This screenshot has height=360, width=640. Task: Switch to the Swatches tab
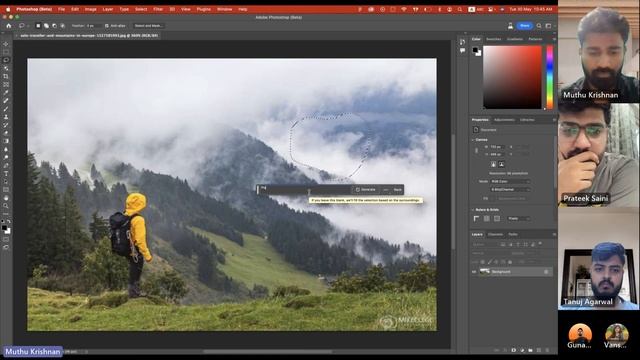[x=493, y=39]
